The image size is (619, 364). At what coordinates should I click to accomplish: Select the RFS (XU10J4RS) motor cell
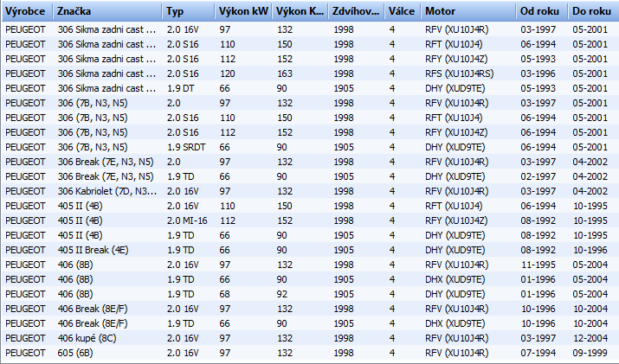tap(460, 73)
